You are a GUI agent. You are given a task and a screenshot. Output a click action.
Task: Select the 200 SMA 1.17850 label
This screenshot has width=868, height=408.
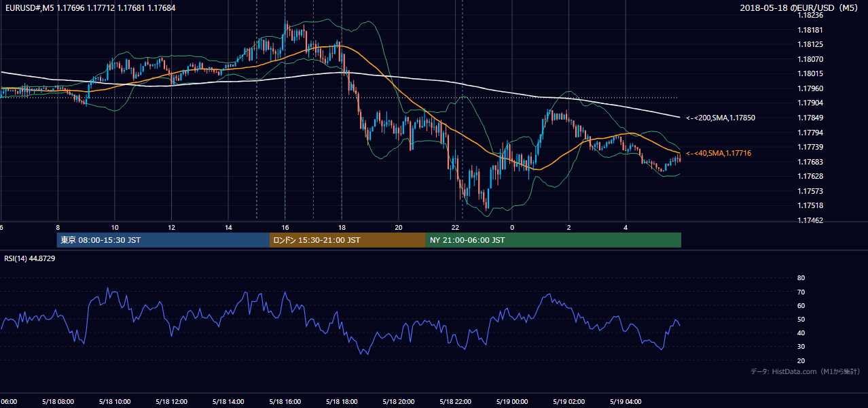(x=721, y=118)
